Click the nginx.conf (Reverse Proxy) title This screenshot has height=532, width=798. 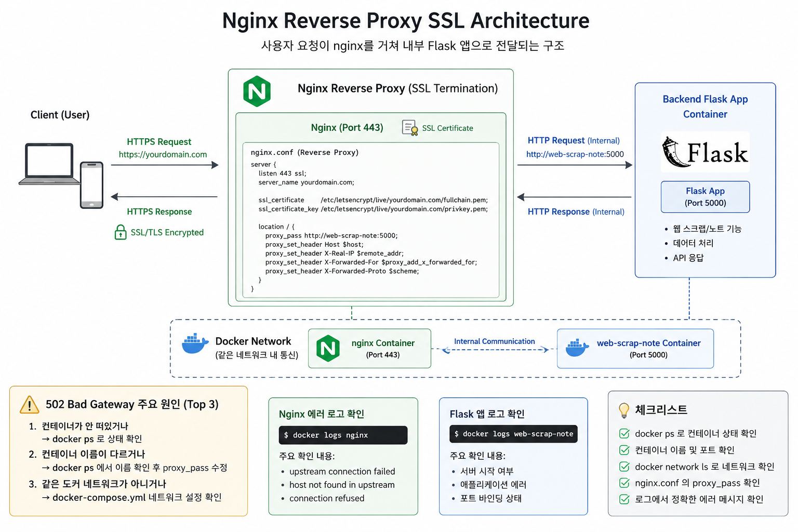point(304,152)
